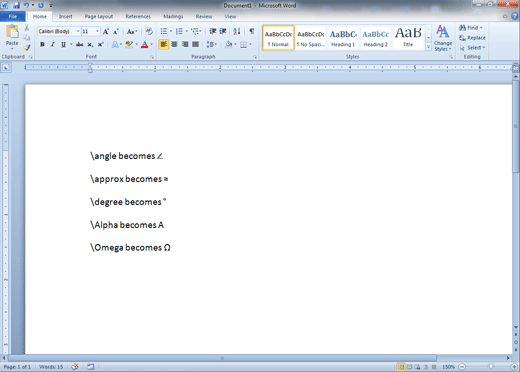The height and width of the screenshot is (372, 520).
Task: Grow the font size
Action: (106, 32)
